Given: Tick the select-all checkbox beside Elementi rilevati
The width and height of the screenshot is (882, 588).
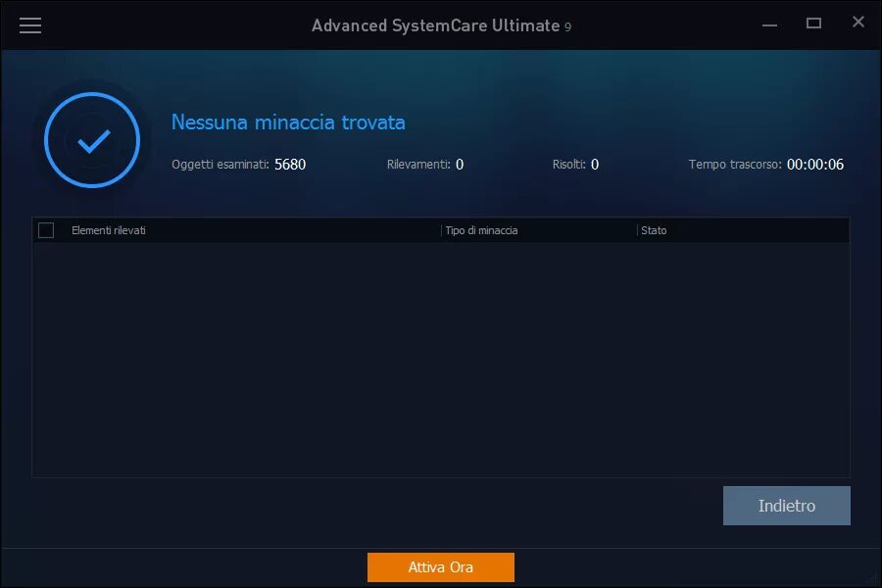Looking at the screenshot, I should click(x=46, y=230).
